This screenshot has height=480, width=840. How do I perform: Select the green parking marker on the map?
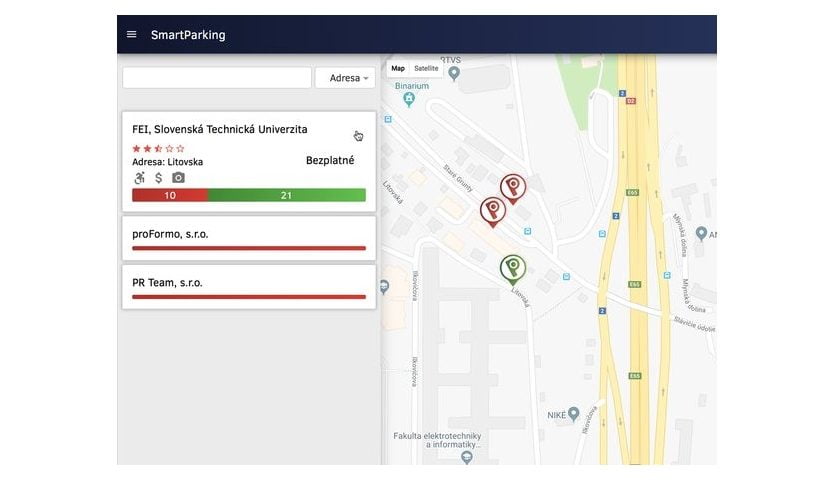[513, 269]
